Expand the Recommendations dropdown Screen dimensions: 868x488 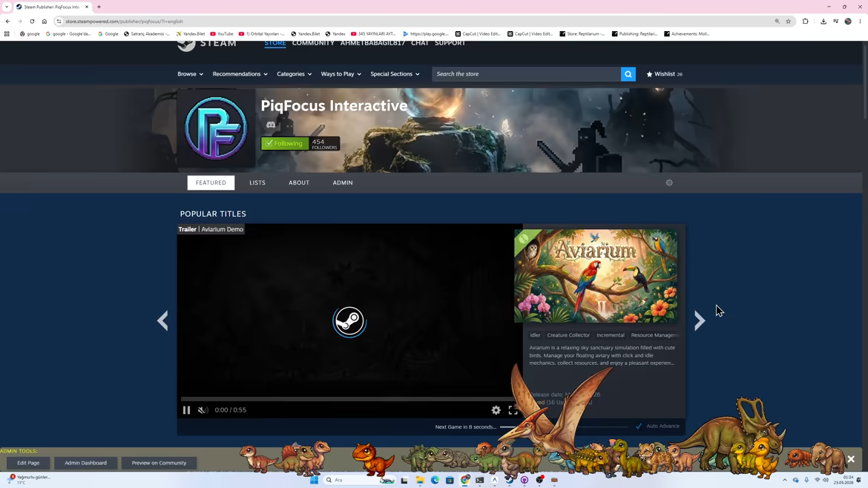[240, 74]
